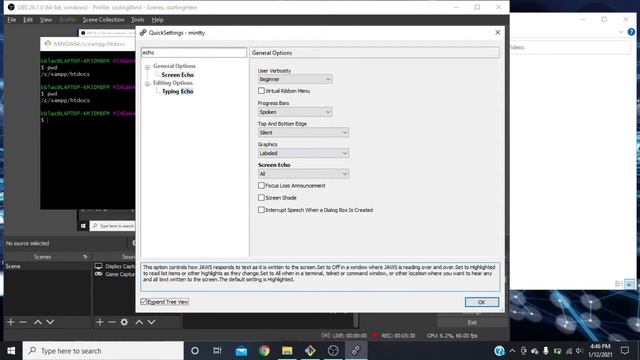
Task: Add a new scene with the plus icon
Action: [x=11, y=322]
